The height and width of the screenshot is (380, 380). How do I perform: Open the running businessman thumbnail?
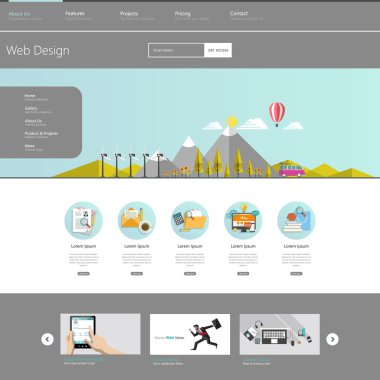pos(190,334)
